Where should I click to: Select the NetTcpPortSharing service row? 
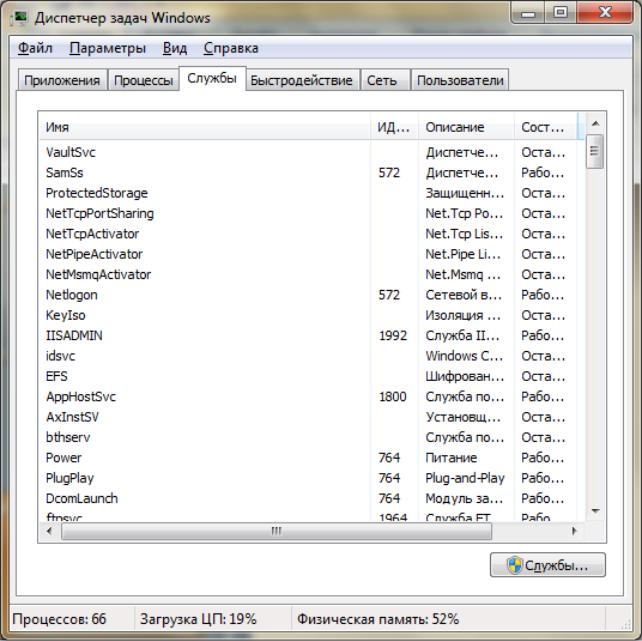[x=308, y=214]
